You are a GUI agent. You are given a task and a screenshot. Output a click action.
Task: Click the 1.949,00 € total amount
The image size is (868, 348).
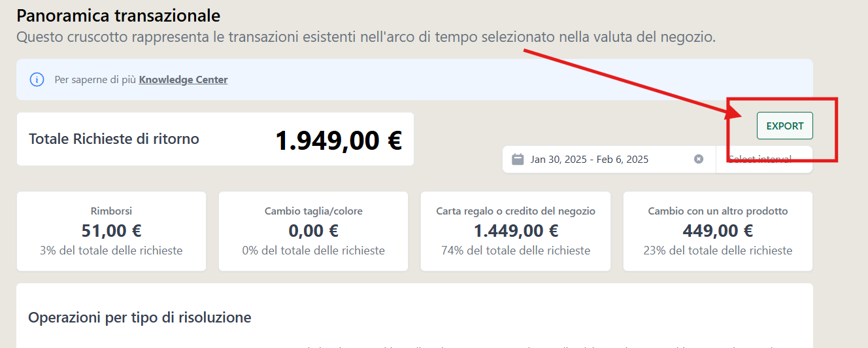(x=339, y=140)
